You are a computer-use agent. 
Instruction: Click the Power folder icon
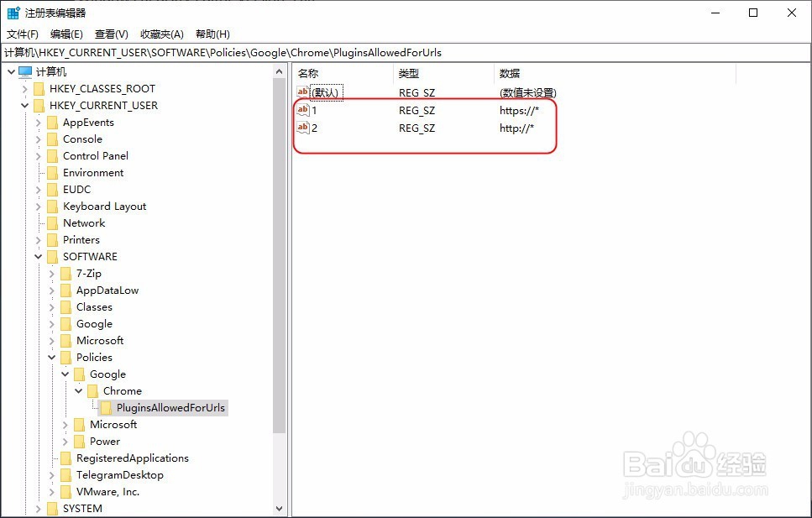pos(79,442)
